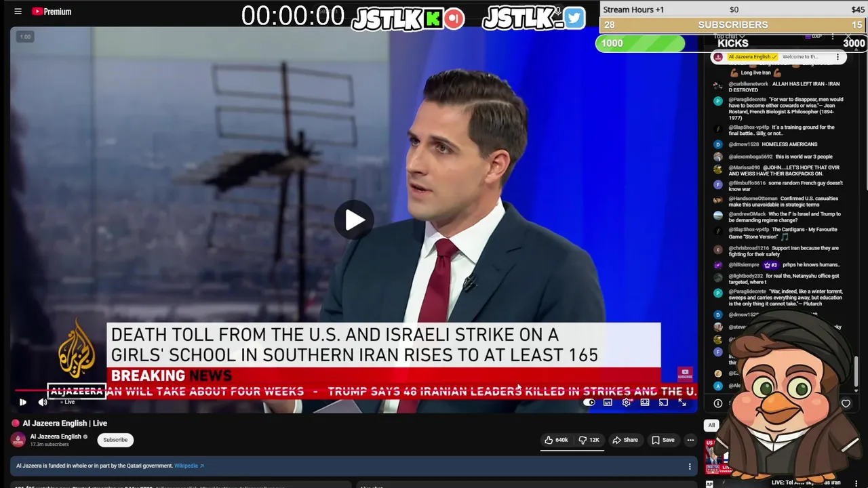868x488 pixels.
Task: Click the Kick logo in overlay
Action: (x=433, y=18)
